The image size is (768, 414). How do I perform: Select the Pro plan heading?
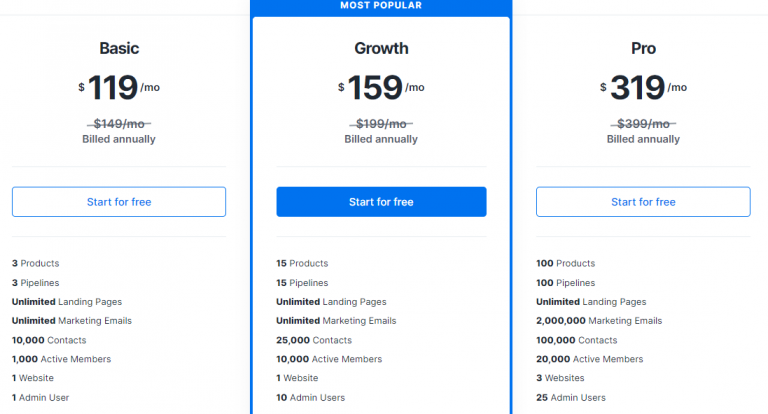[643, 49]
